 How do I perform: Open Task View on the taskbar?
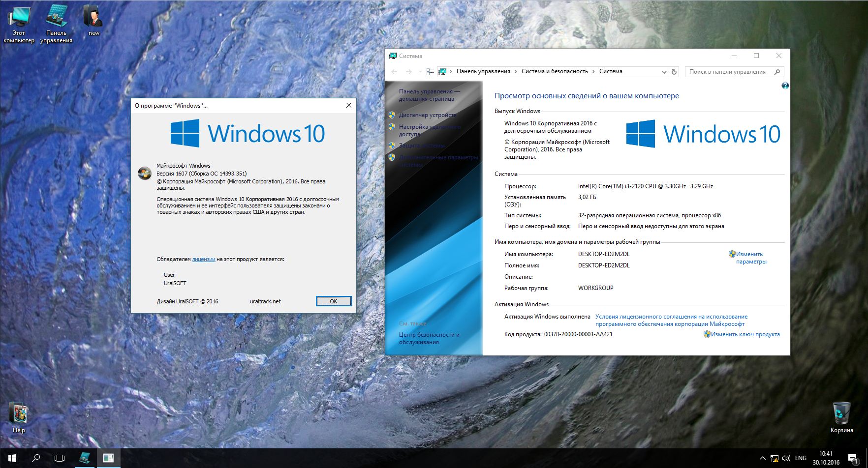pos(60,458)
